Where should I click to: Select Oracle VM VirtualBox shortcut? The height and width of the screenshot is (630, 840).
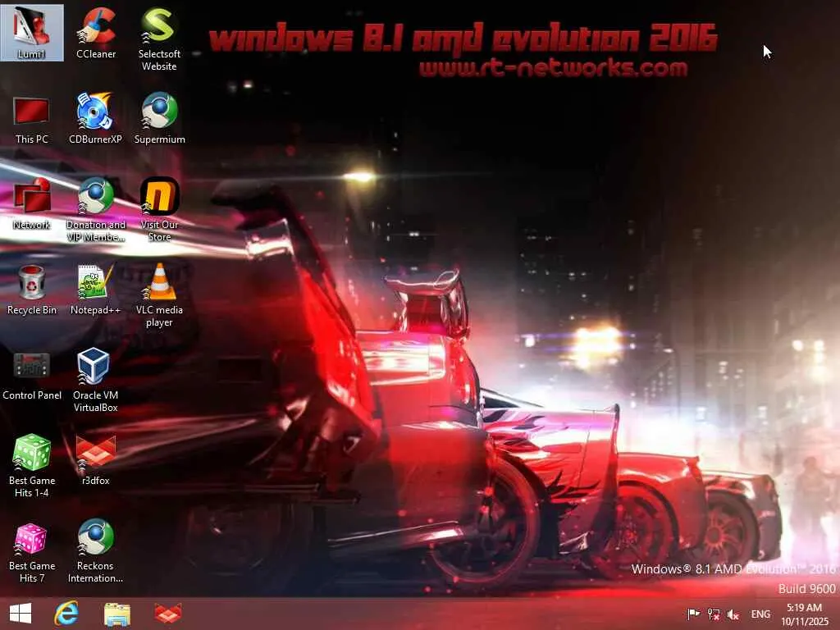[95, 381]
